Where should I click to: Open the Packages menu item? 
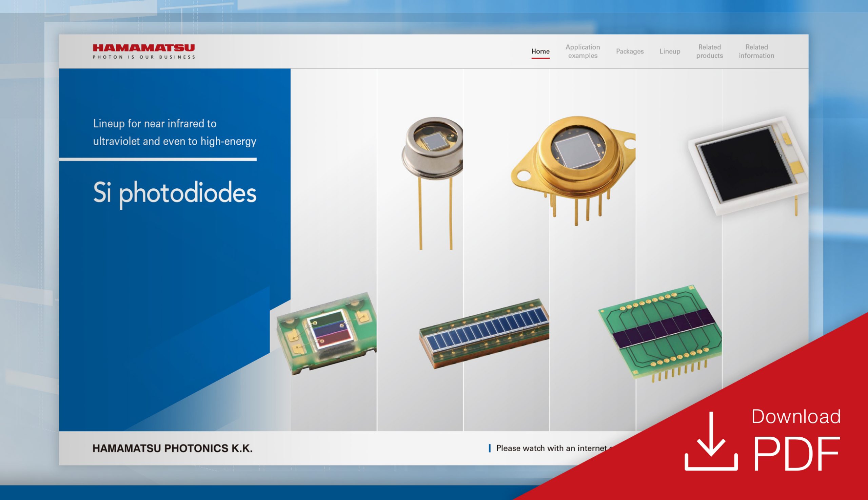(x=630, y=51)
